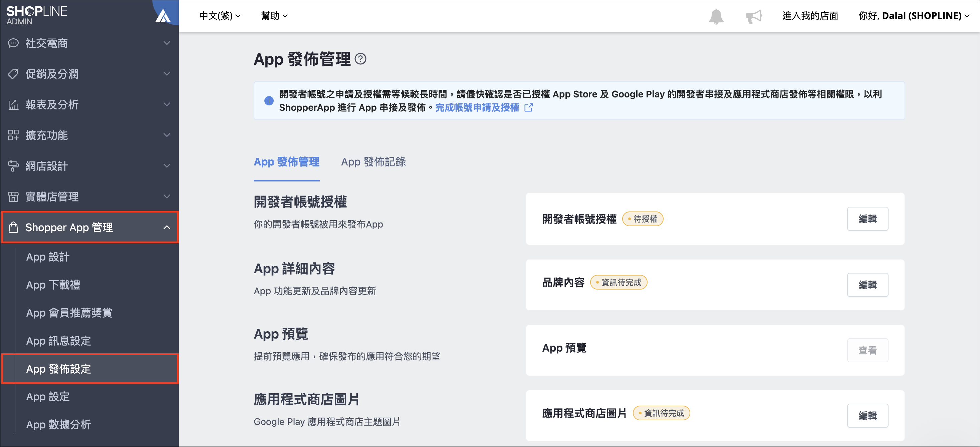Click 編輯 for 應用程式商店圖片
Image resolution: width=980 pixels, height=447 pixels.
(x=868, y=415)
